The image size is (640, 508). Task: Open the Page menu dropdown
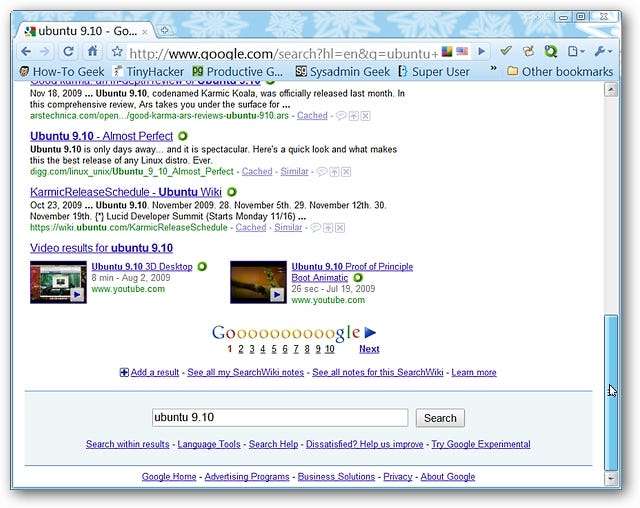pyautogui.click(x=576, y=51)
